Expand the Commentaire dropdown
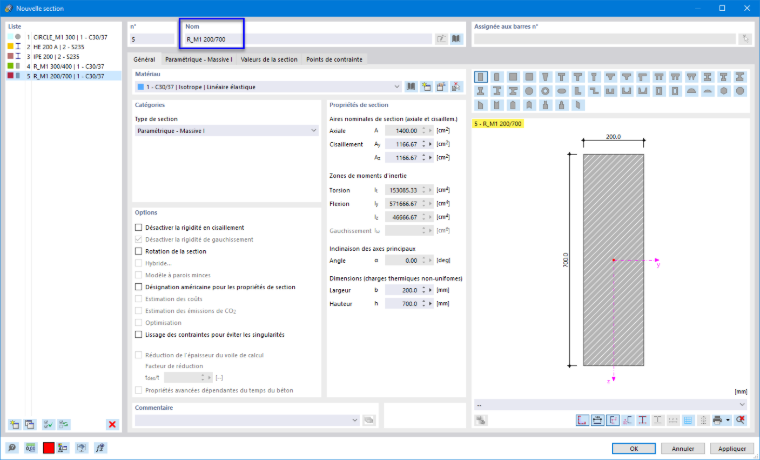This screenshot has height=460, width=760. (x=355, y=420)
